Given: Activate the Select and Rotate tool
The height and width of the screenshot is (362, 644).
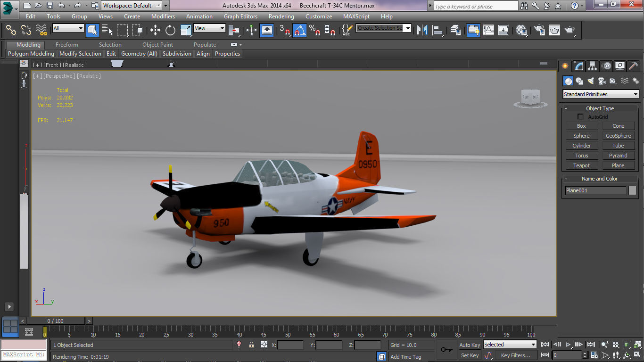Looking at the screenshot, I should 170,30.
